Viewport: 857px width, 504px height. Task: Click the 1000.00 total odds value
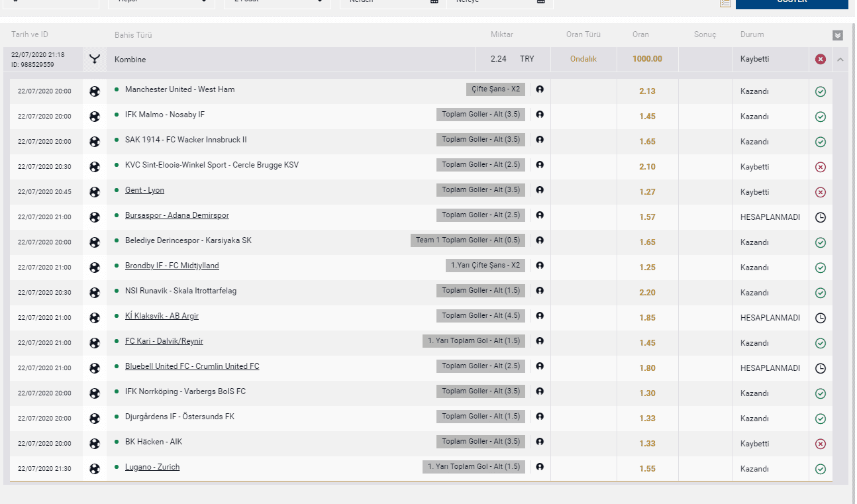(647, 59)
